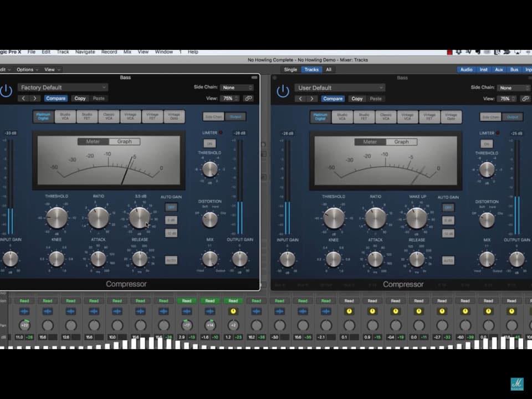Set Auto Gain to -12 dB in Factory Default compressor
This screenshot has height=399, width=532.
pyautogui.click(x=171, y=233)
